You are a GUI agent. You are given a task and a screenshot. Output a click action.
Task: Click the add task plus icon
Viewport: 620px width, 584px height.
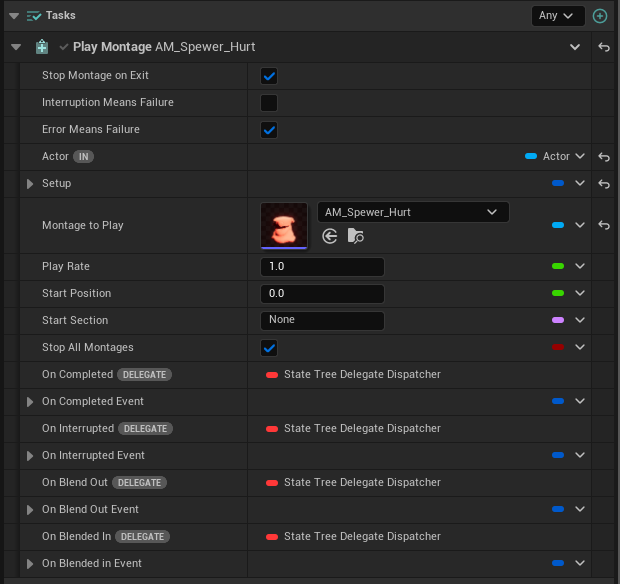600,16
